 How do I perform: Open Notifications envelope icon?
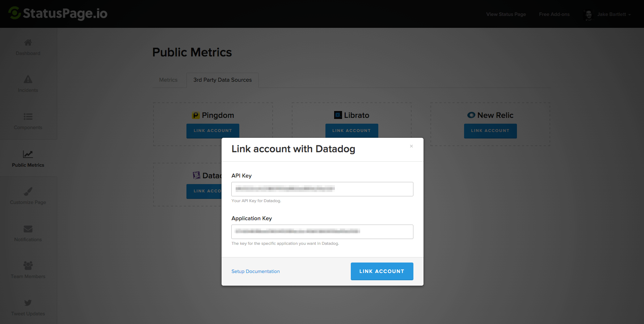pos(28,229)
